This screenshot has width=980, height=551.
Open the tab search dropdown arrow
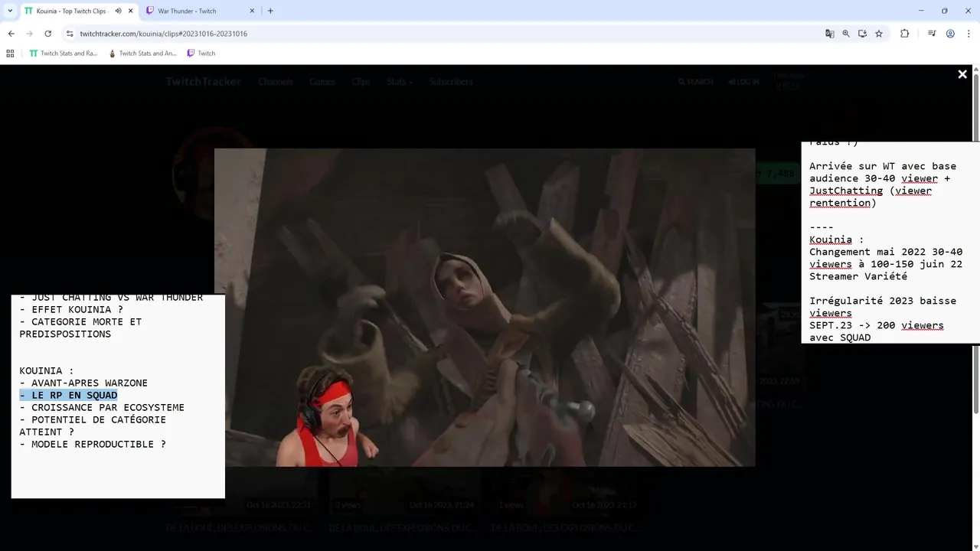10,11
